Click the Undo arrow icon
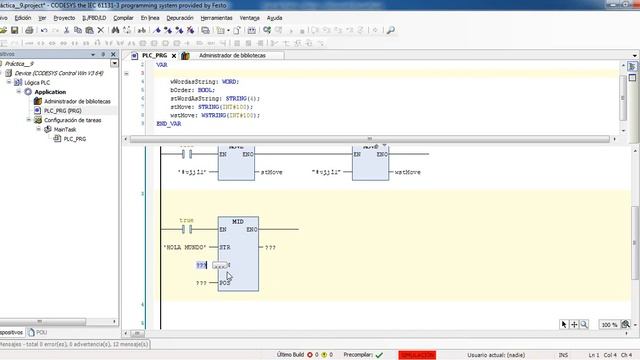Image resolution: width=640 pixels, height=360 pixels. click(x=44, y=30)
